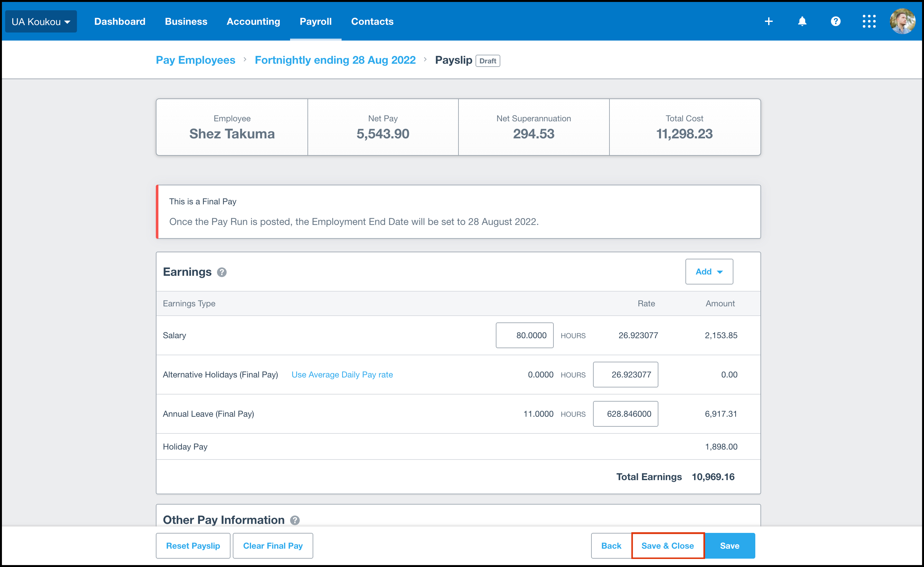Open the Contacts menu
Viewport: 924px width, 567px height.
(x=372, y=22)
